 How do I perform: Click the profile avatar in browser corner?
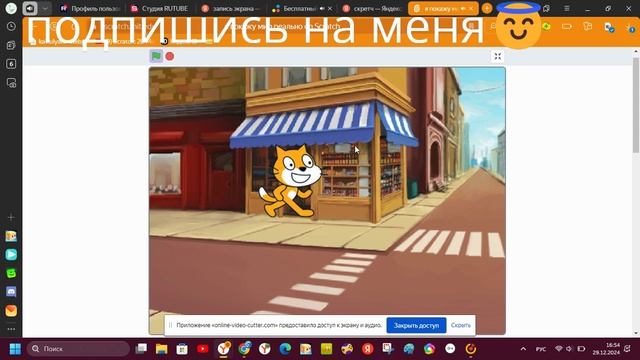pyautogui.click(x=11, y=8)
